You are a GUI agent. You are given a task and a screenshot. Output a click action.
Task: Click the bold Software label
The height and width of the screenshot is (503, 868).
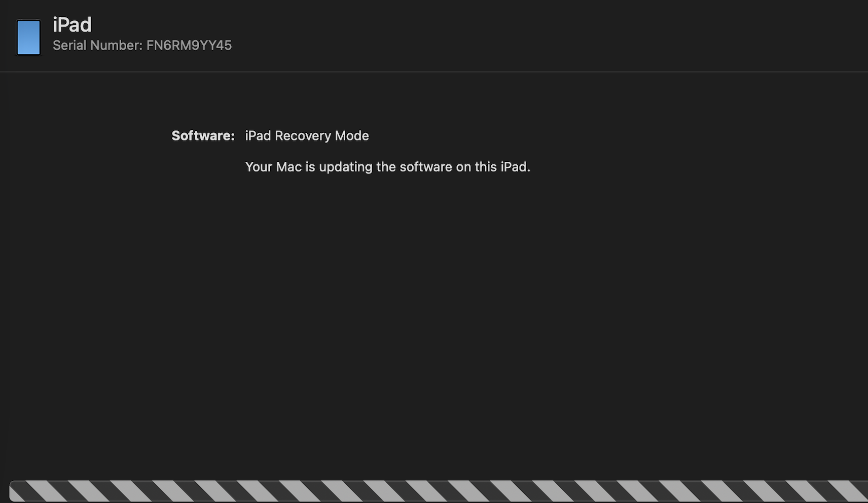[x=203, y=136]
